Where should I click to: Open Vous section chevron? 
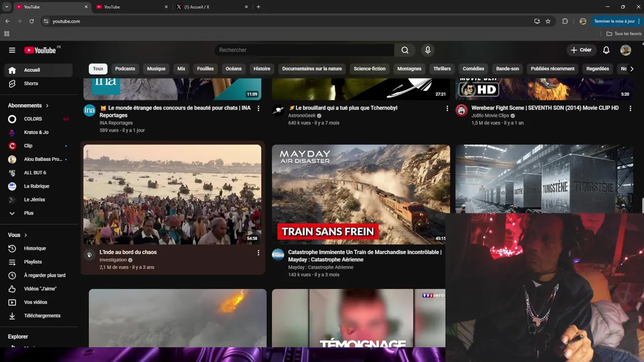point(26,235)
